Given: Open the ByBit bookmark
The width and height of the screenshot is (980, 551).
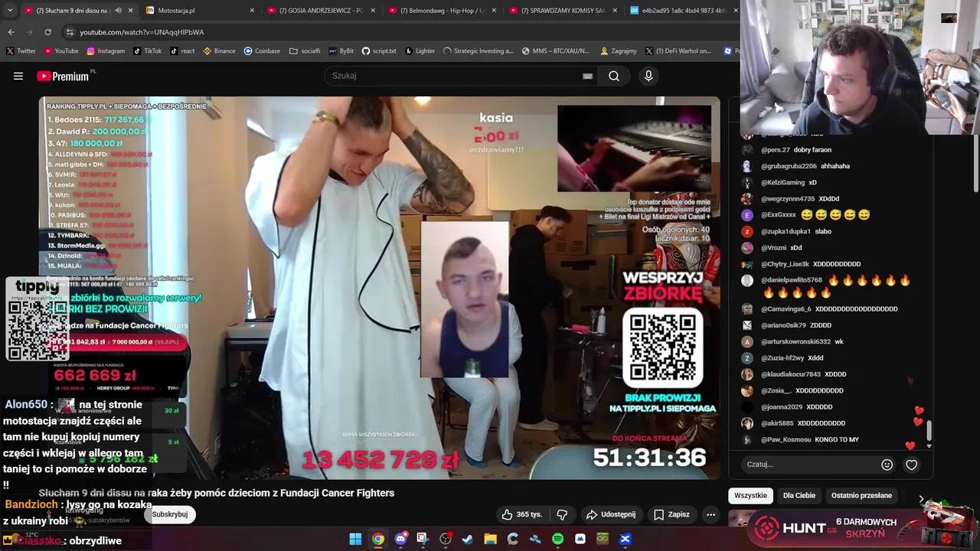Looking at the screenshot, I should (341, 51).
